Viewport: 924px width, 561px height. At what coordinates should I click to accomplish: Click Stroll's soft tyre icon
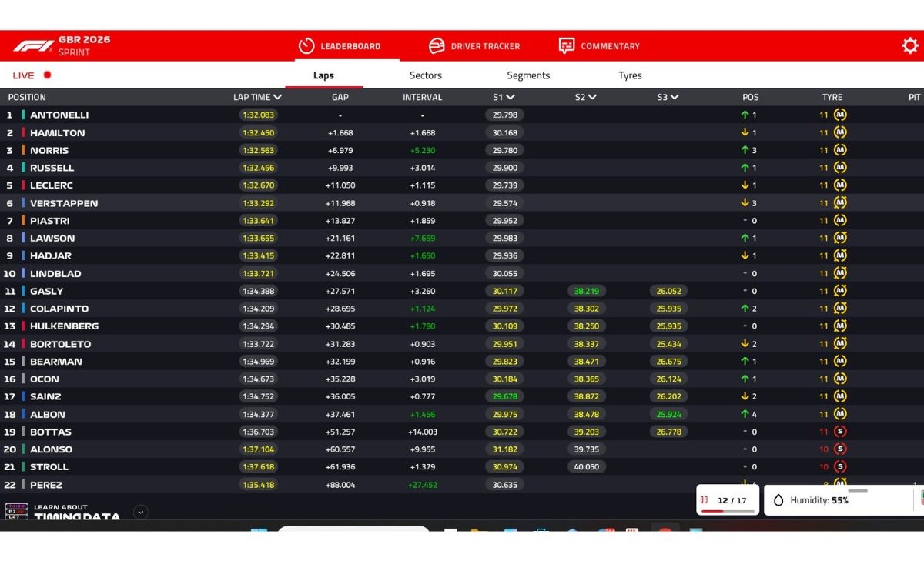tap(840, 466)
